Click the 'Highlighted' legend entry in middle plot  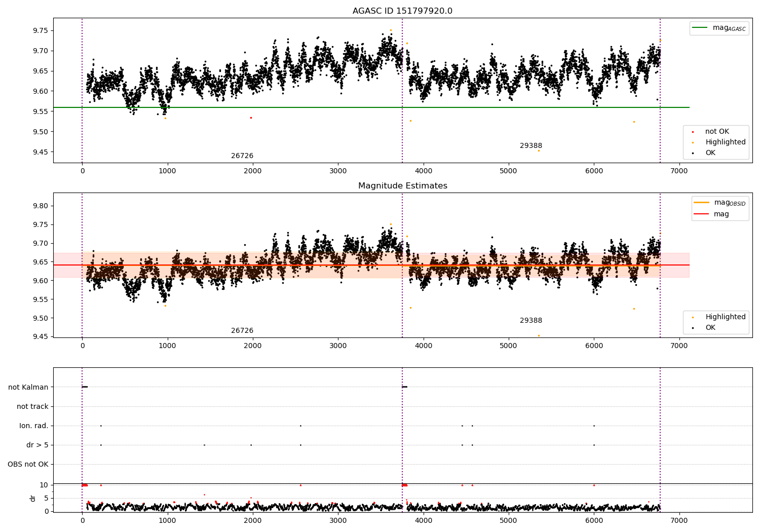pyautogui.click(x=719, y=317)
